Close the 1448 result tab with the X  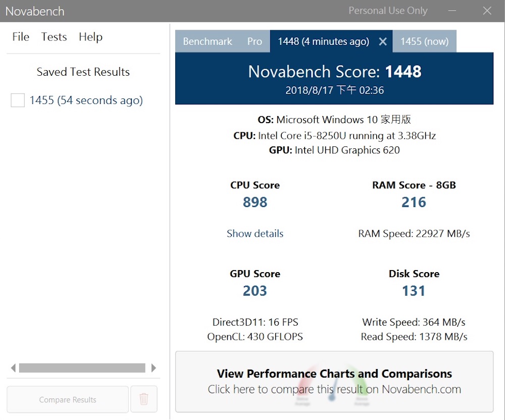click(x=383, y=42)
